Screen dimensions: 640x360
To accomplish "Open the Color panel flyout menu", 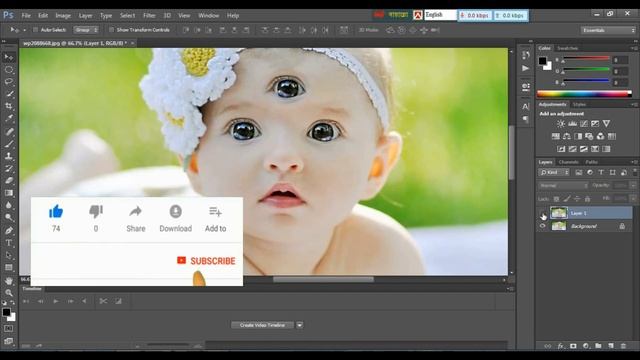I will [x=634, y=48].
